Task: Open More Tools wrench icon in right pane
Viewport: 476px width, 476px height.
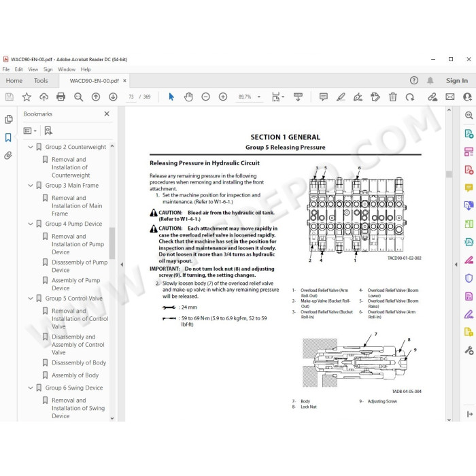Action: click(469, 350)
